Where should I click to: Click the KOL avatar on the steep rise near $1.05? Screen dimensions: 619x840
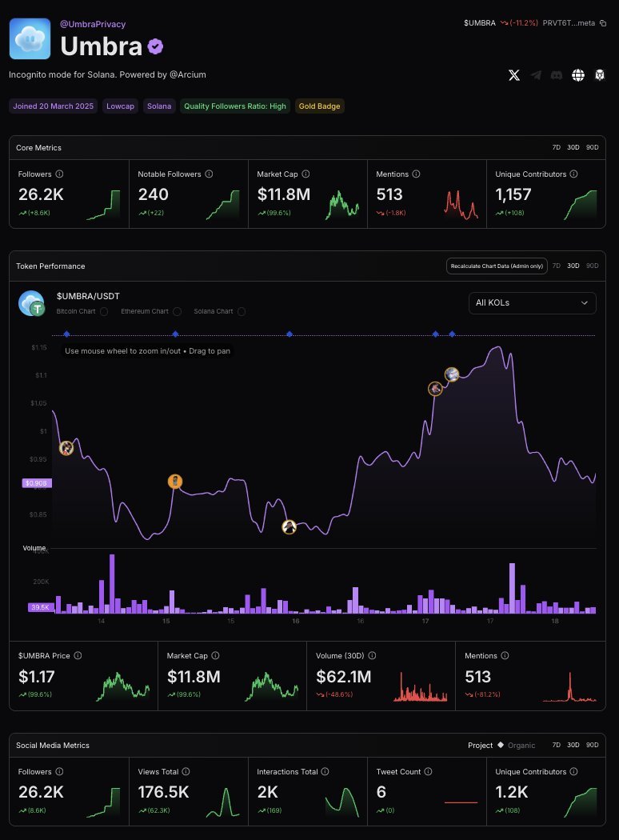click(x=435, y=388)
